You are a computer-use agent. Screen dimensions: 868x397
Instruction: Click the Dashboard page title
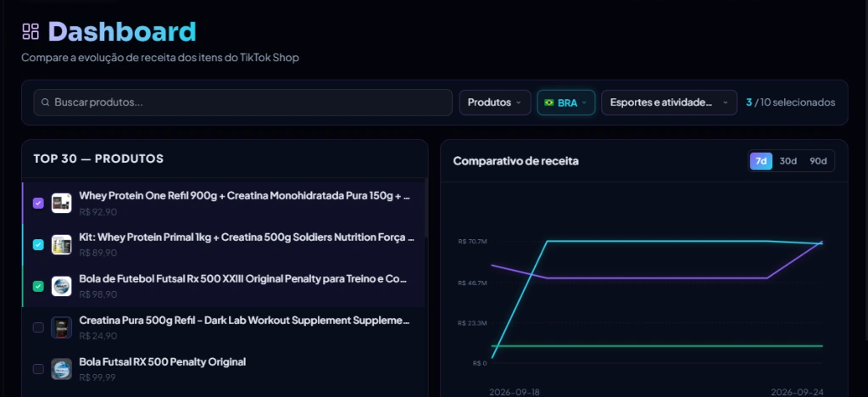[122, 31]
